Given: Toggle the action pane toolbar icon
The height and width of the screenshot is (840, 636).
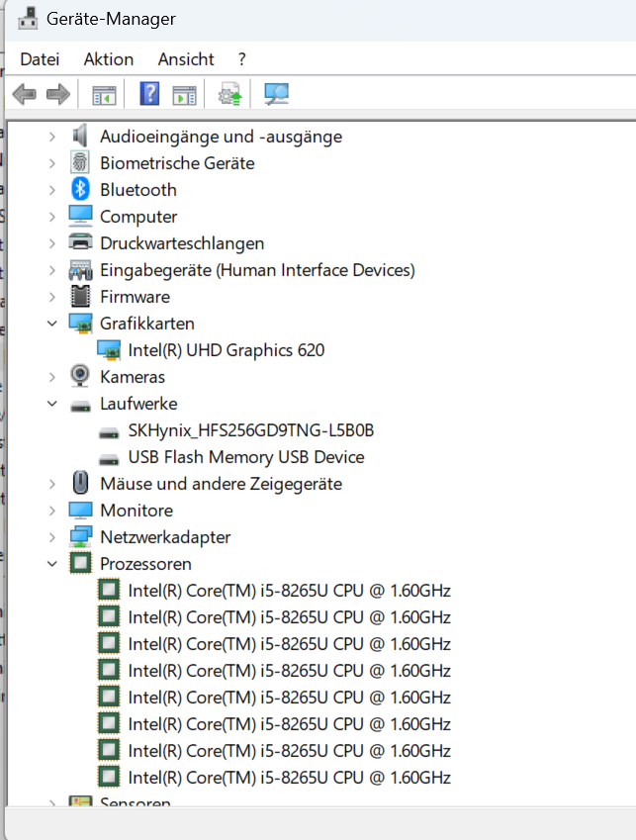Looking at the screenshot, I should (x=185, y=95).
